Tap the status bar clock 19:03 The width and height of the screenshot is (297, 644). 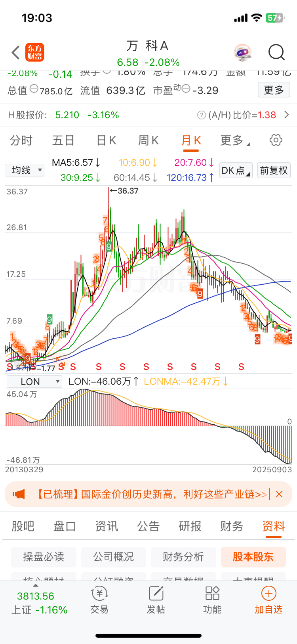(x=37, y=18)
